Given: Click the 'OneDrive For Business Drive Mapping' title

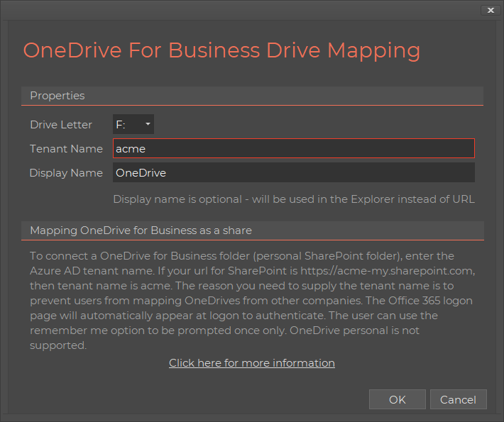Looking at the screenshot, I should point(221,50).
